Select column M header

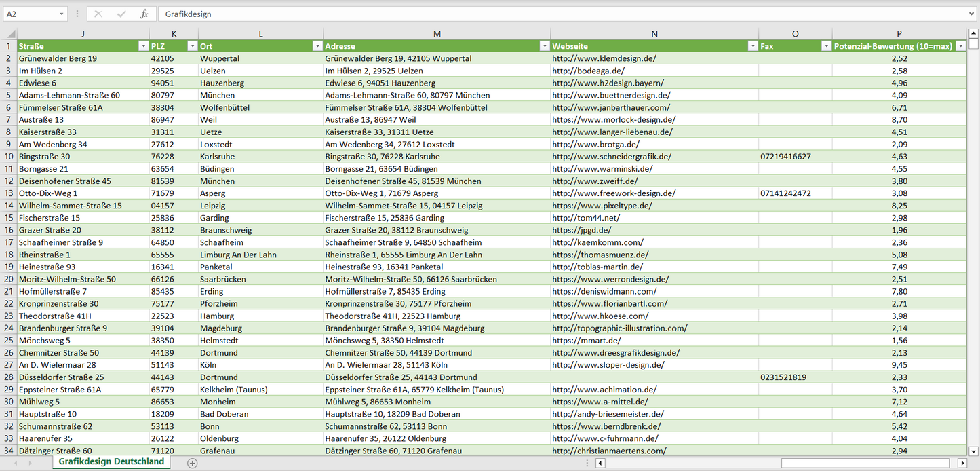(x=437, y=34)
